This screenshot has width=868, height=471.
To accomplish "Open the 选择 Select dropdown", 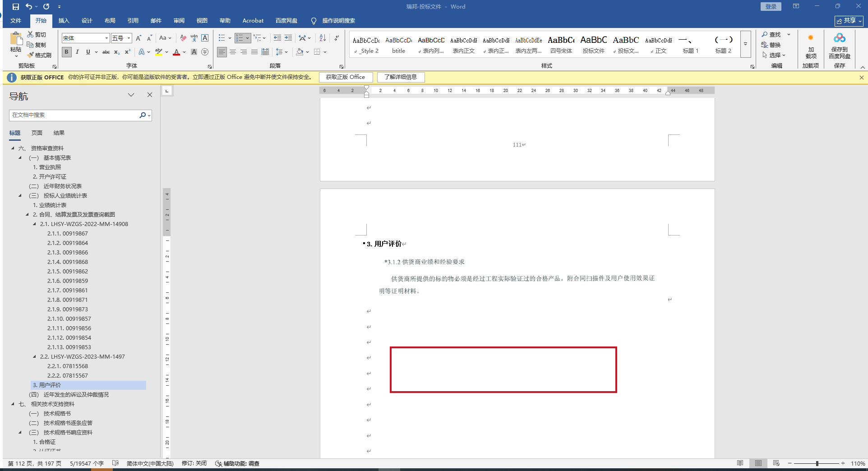I will pos(774,55).
